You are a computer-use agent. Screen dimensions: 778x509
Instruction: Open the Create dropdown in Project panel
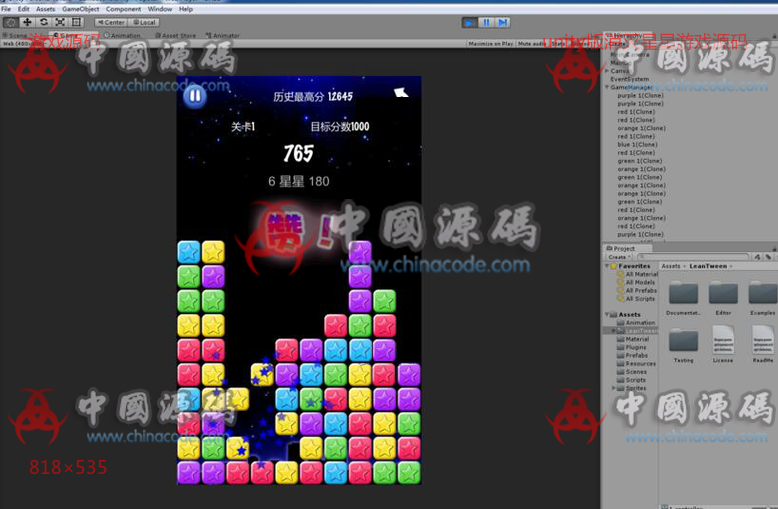point(618,257)
